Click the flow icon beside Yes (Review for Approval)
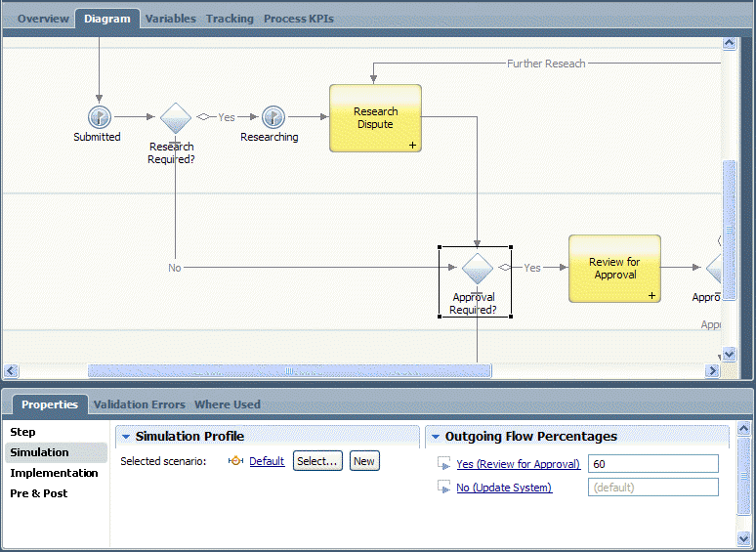 (x=443, y=464)
